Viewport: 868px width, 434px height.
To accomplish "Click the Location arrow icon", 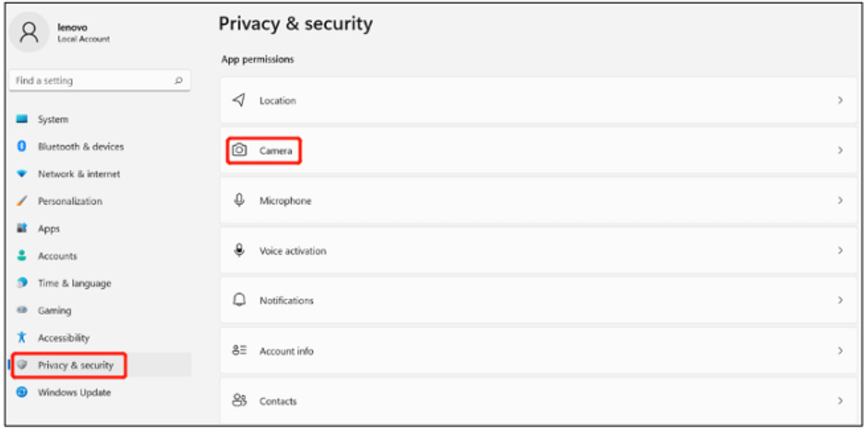I will click(239, 100).
